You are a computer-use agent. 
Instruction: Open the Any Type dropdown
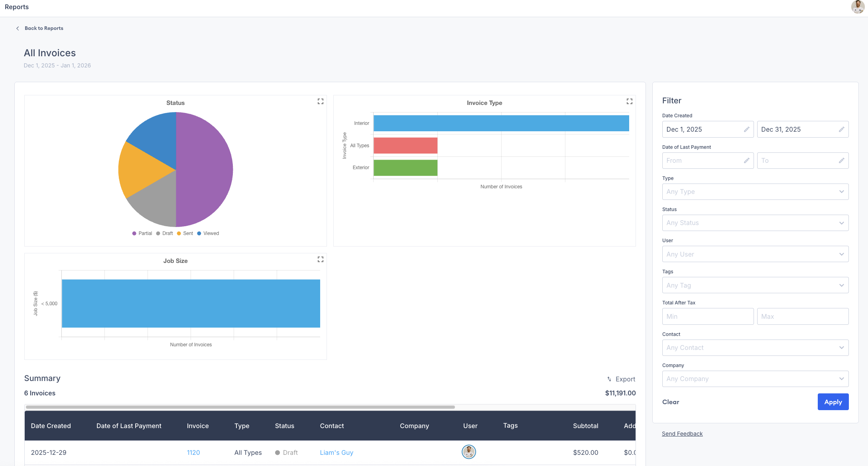pyautogui.click(x=755, y=192)
